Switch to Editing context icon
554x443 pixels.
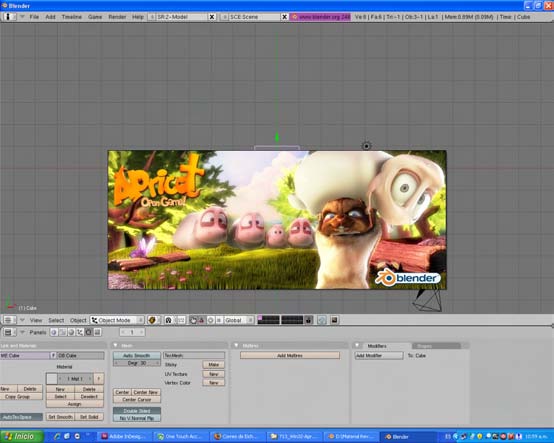point(89,332)
